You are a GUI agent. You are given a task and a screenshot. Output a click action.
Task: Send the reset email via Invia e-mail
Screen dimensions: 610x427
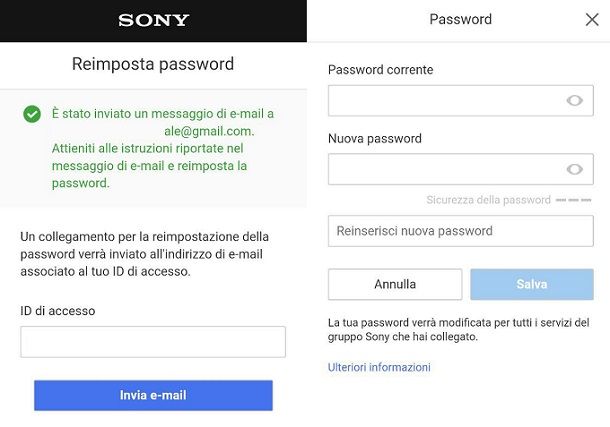153,395
